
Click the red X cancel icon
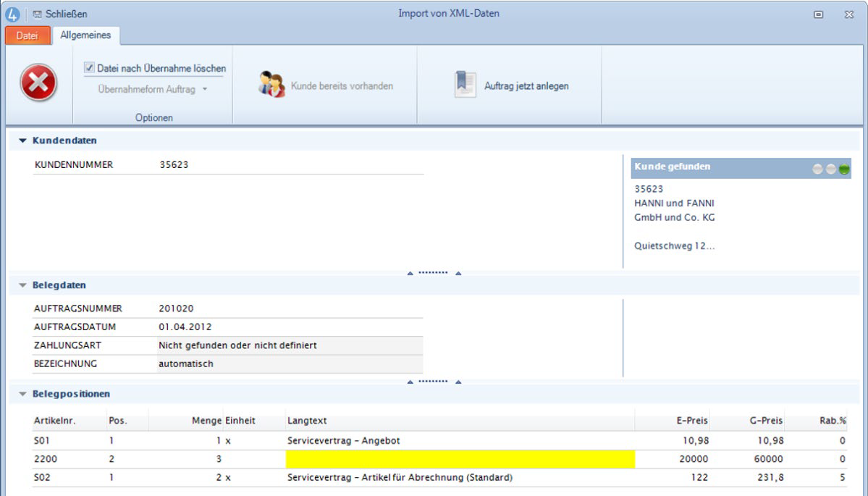pos(38,85)
